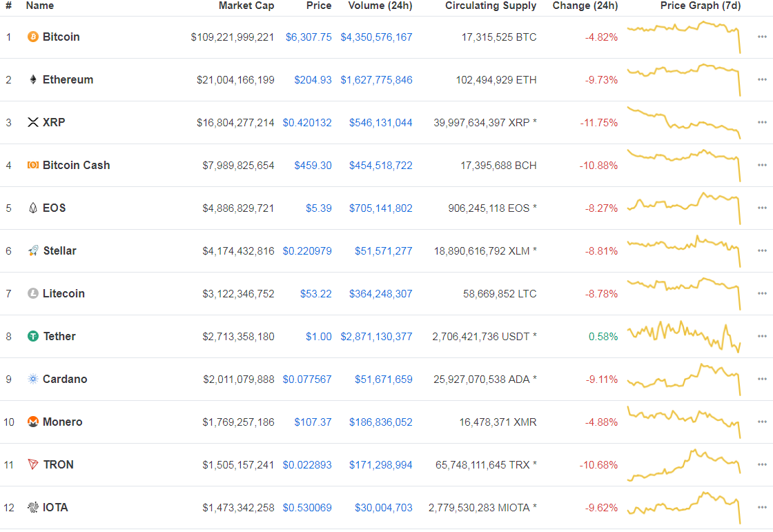Click the Cardano logo icon
This screenshot has width=773, height=532.
(33, 379)
